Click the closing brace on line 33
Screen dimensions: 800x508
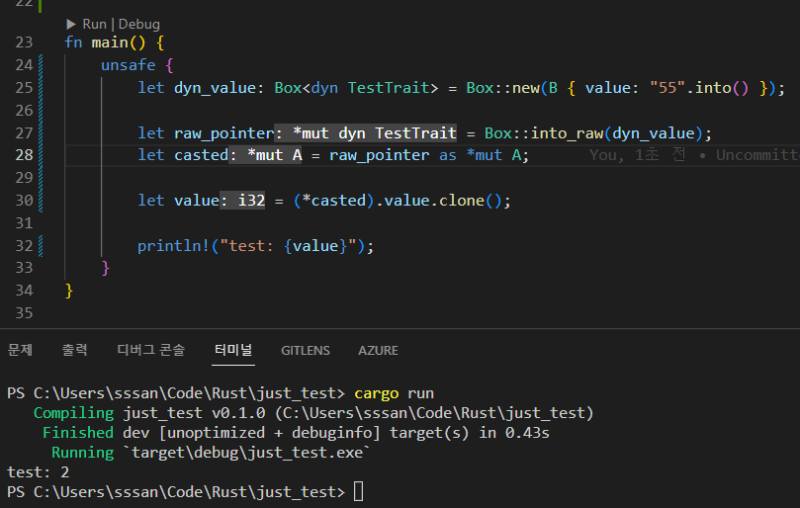tap(106, 268)
